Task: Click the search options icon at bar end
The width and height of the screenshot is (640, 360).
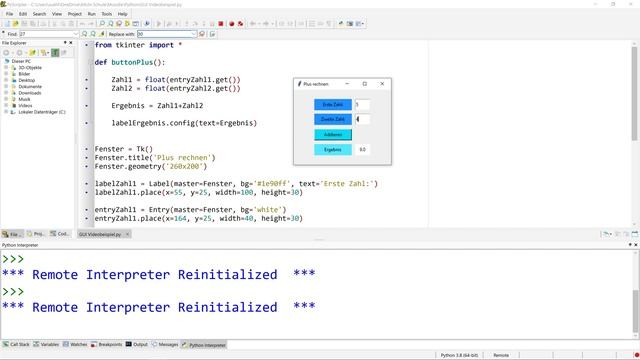Action: tap(213, 34)
